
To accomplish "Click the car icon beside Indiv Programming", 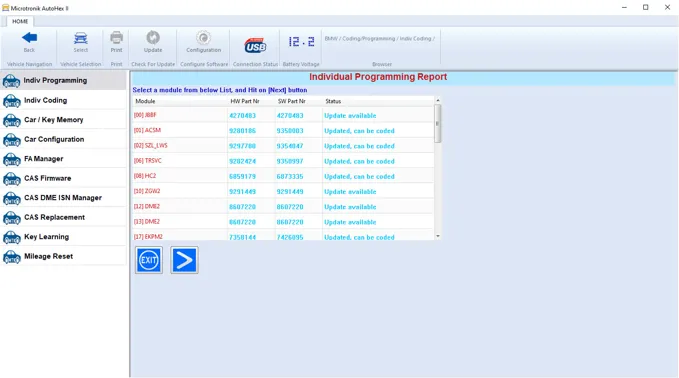I will pyautogui.click(x=12, y=81).
